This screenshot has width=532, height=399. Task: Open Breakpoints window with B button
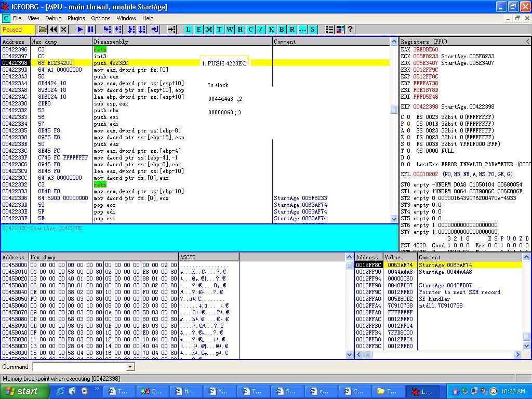(x=282, y=30)
